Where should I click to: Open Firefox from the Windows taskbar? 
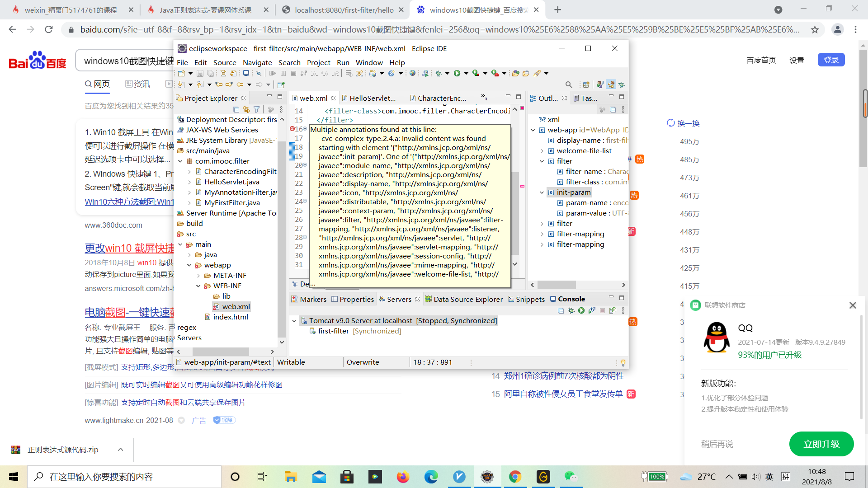(x=403, y=477)
